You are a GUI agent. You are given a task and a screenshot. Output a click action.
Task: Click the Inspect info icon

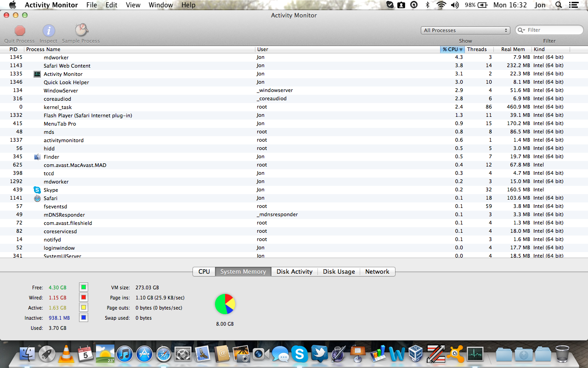(x=49, y=31)
